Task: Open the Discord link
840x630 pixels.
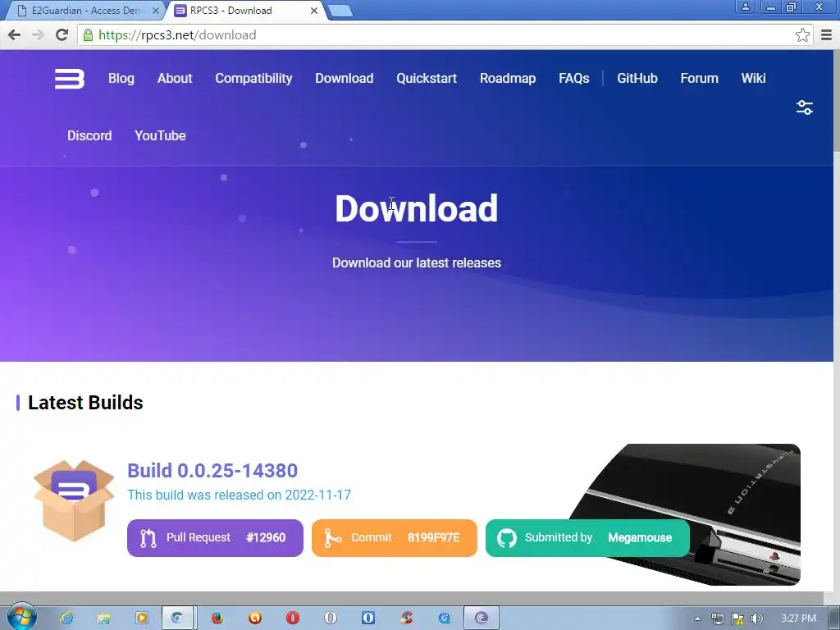Action: coord(89,136)
